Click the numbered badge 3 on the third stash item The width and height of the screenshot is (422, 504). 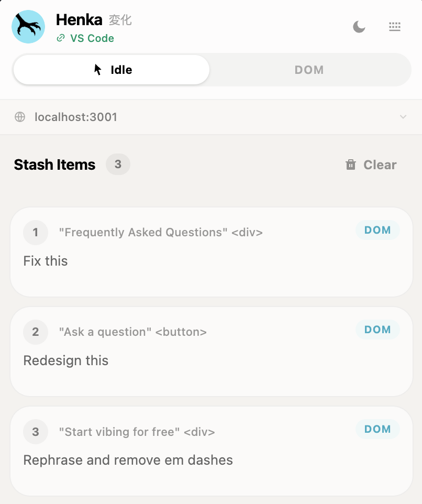point(35,432)
